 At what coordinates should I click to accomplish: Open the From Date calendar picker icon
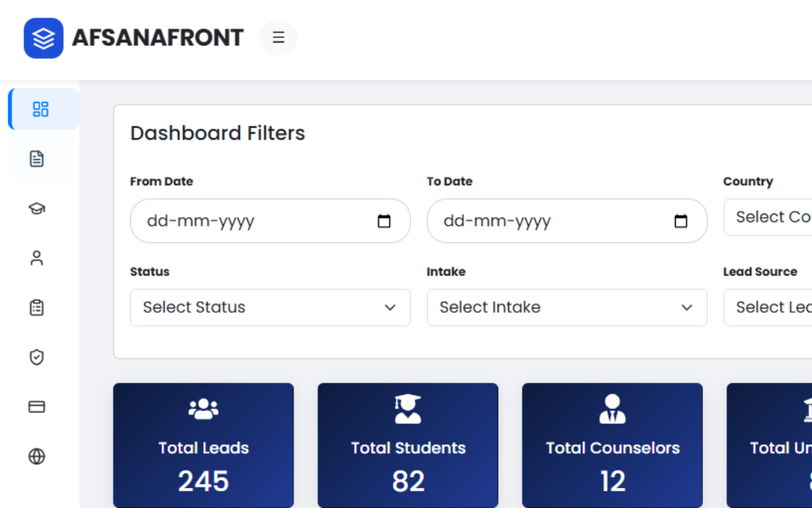(x=384, y=221)
